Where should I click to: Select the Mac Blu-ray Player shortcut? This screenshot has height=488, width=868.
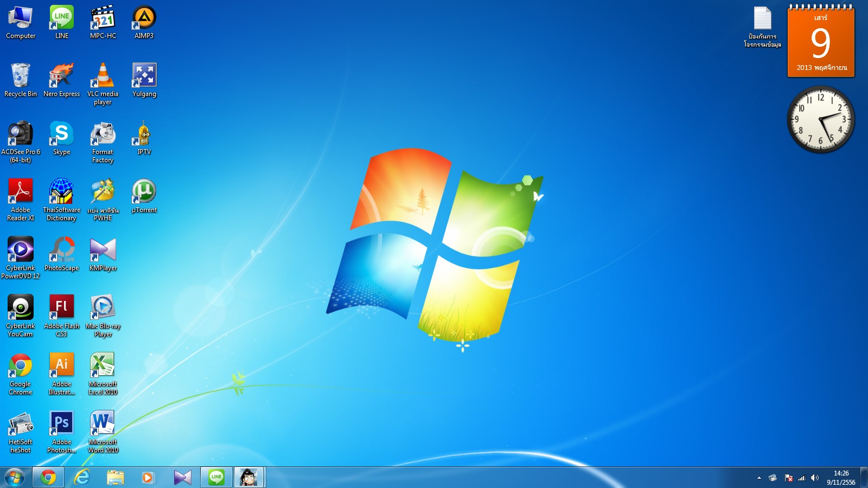point(103,316)
